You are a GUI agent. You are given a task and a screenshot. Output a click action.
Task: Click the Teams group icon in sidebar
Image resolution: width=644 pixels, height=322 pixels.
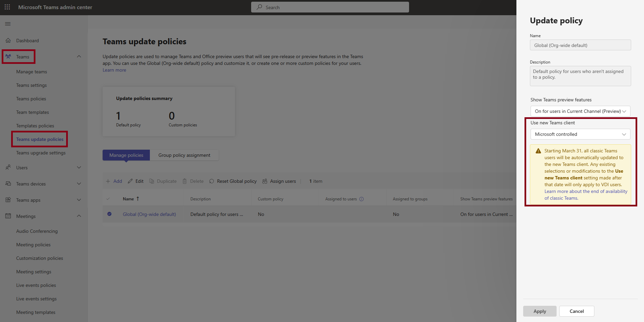(x=8, y=56)
